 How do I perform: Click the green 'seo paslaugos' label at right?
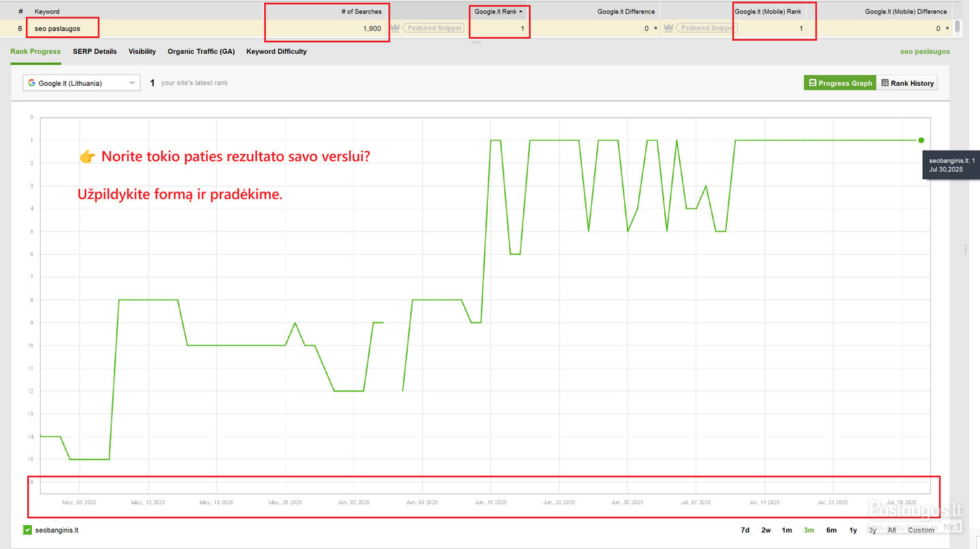(x=925, y=51)
